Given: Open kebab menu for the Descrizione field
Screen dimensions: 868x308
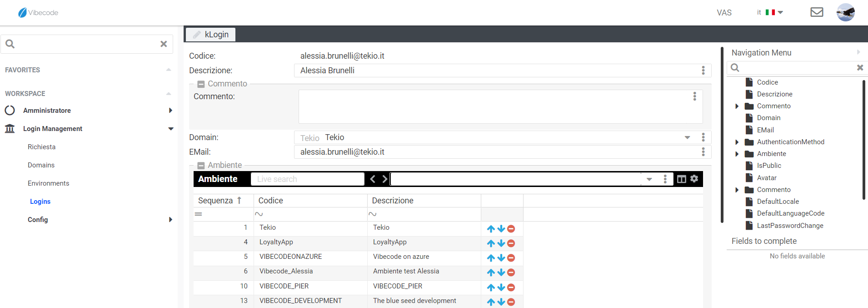Looking at the screenshot, I should pos(703,71).
